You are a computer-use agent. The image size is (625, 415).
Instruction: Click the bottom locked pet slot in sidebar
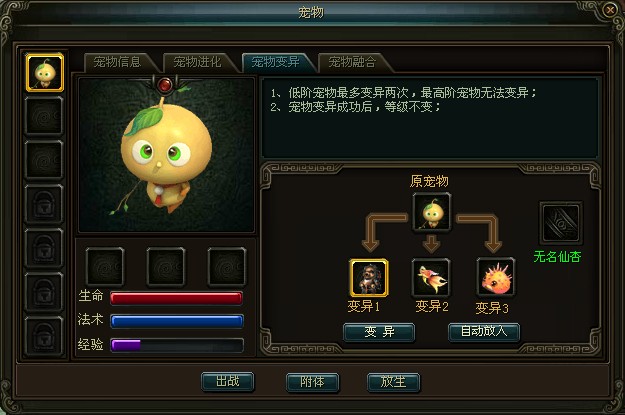(44, 336)
